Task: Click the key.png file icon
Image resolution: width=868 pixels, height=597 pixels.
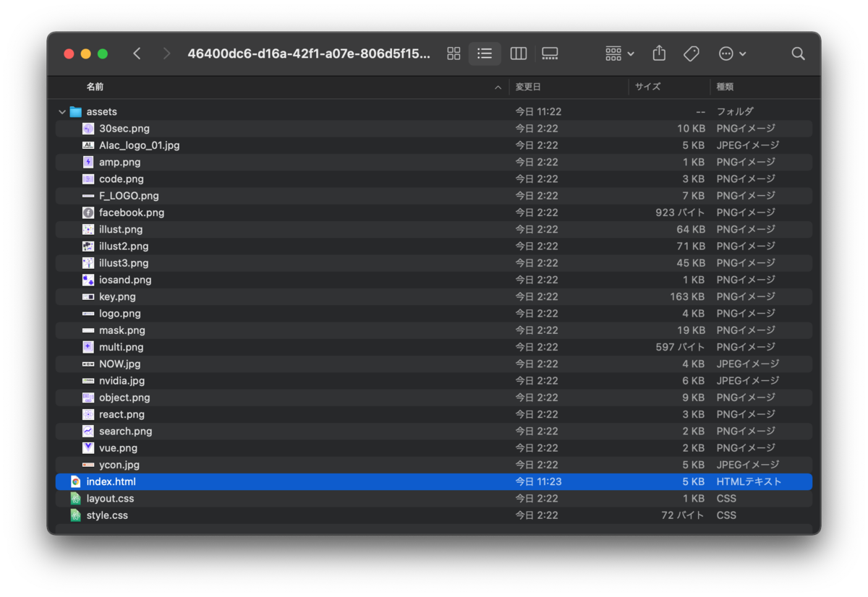Action: point(88,296)
